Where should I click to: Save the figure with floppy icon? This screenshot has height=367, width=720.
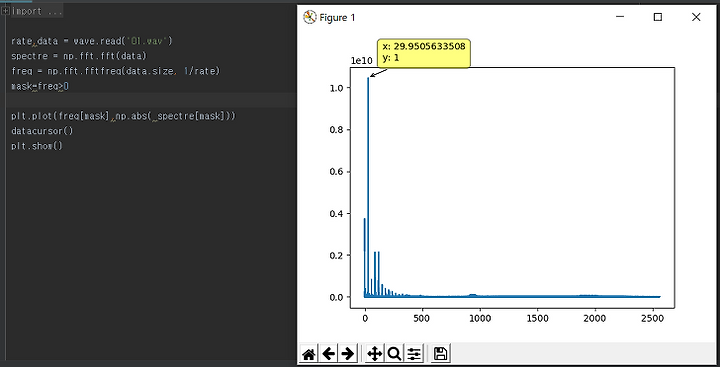pos(440,354)
